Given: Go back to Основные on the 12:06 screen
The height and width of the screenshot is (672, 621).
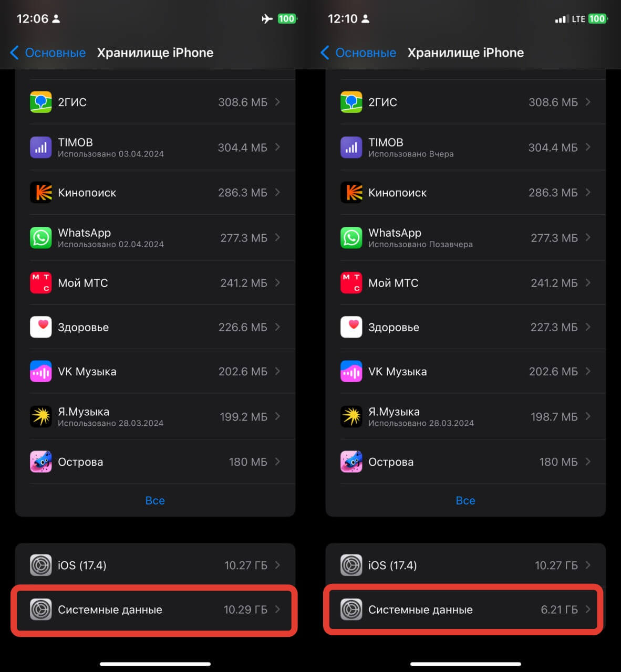Looking at the screenshot, I should click(48, 53).
